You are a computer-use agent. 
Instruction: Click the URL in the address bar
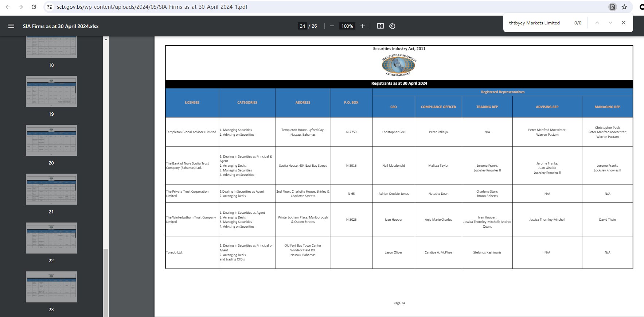(152, 7)
